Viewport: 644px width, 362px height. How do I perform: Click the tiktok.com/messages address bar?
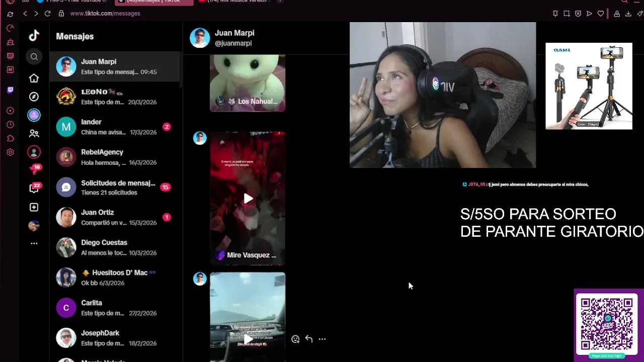tap(105, 14)
